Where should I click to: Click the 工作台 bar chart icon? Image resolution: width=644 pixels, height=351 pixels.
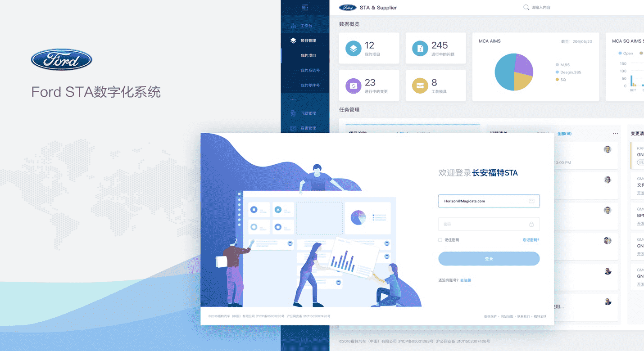[293, 26]
